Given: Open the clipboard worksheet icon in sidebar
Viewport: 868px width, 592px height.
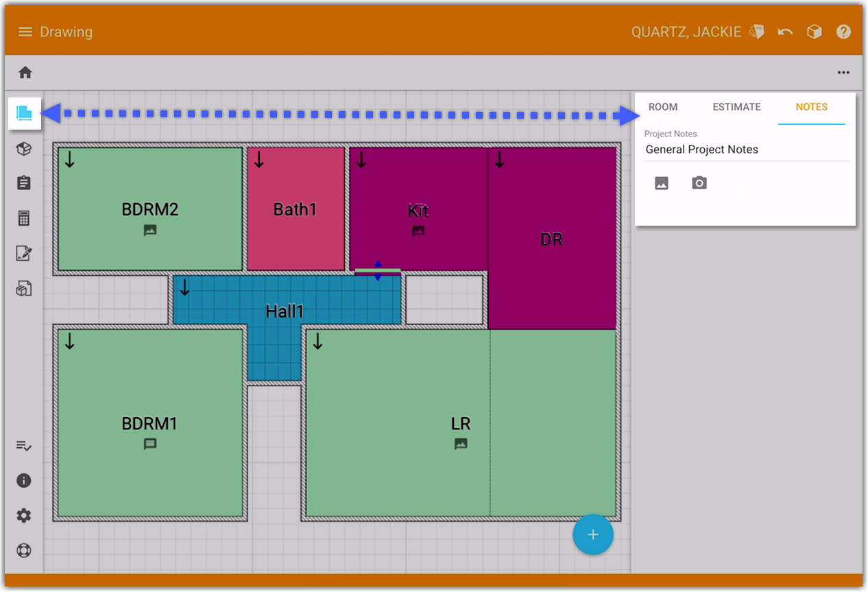Looking at the screenshot, I should point(24,183).
